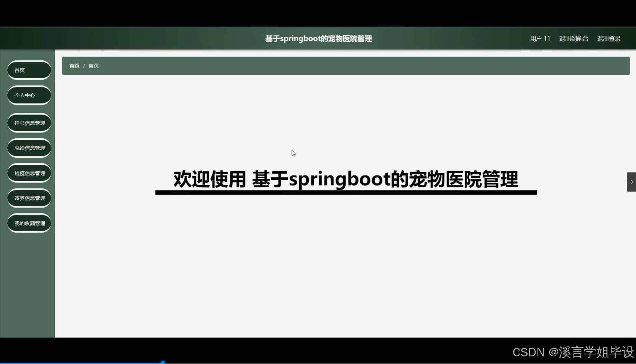This screenshot has width=636, height=364.
Task: Select 挂号信息管理 in the sidebar
Action: click(29, 123)
